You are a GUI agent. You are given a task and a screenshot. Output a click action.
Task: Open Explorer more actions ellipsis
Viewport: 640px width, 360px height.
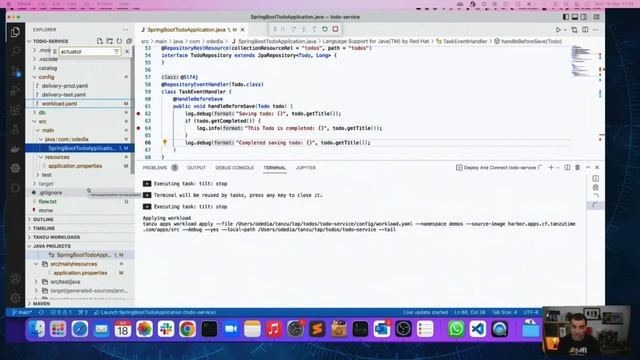125,30
